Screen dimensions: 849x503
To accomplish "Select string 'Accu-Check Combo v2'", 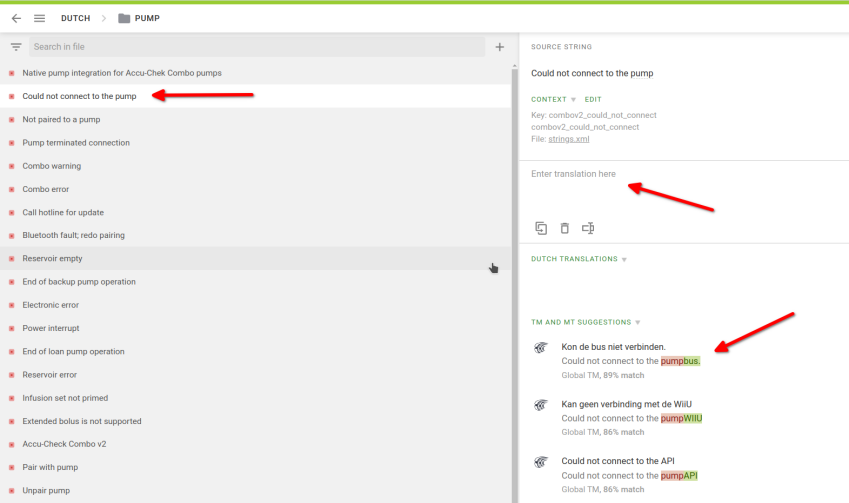I will (x=64, y=445).
